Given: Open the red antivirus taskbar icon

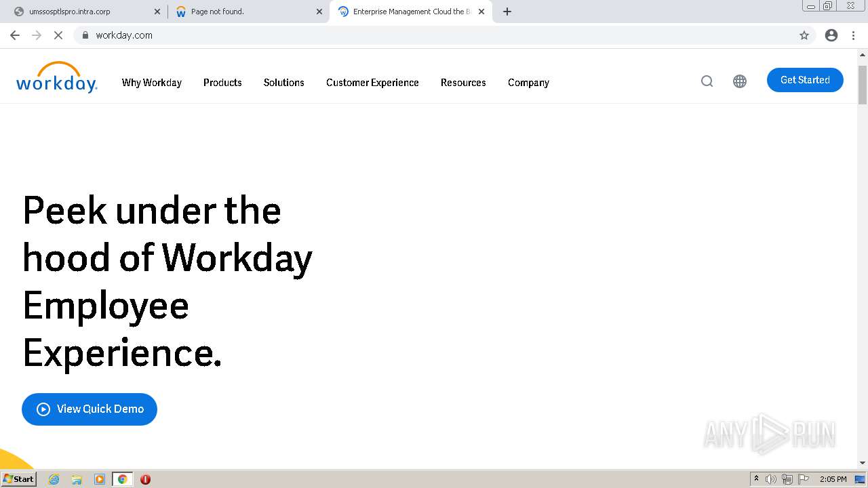Looking at the screenshot, I should point(145,479).
